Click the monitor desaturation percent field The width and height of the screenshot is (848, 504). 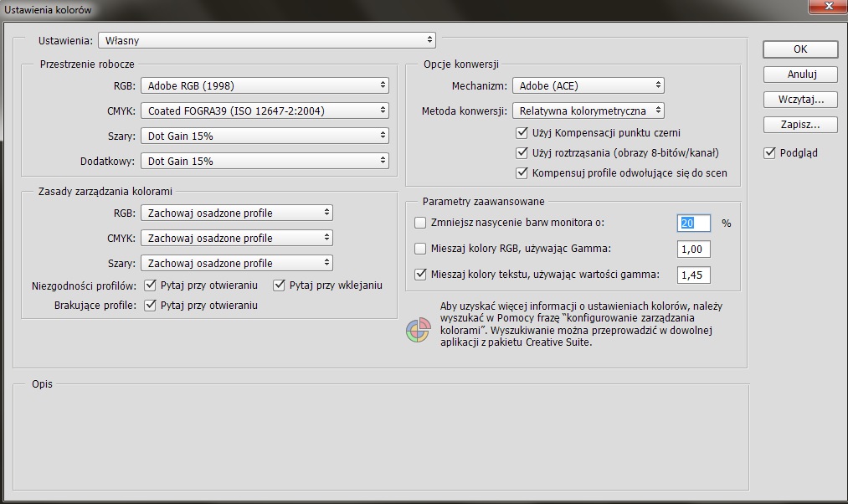click(693, 223)
